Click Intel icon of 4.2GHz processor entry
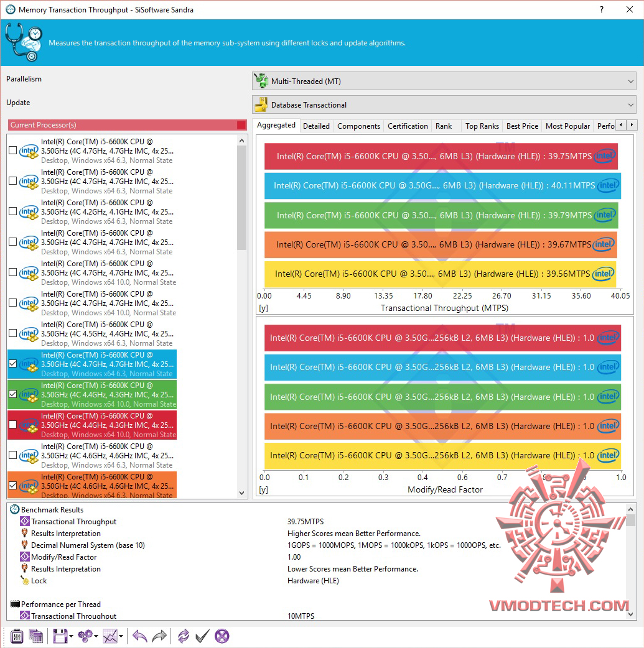Screen dimensions: 644x648 pyautogui.click(x=29, y=212)
